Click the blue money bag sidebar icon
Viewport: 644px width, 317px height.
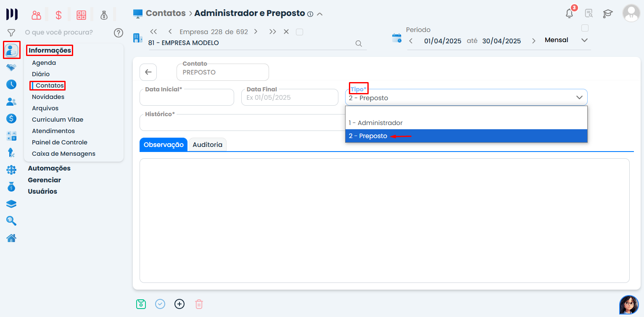[11, 186]
